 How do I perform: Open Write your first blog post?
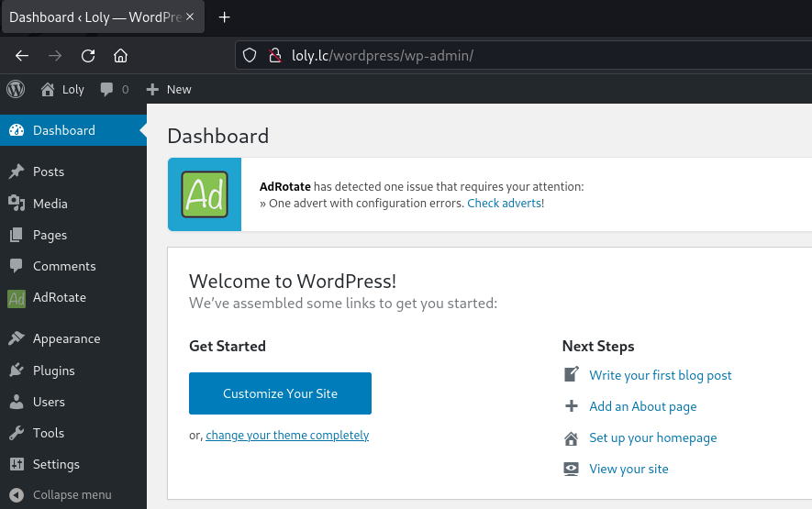[661, 375]
